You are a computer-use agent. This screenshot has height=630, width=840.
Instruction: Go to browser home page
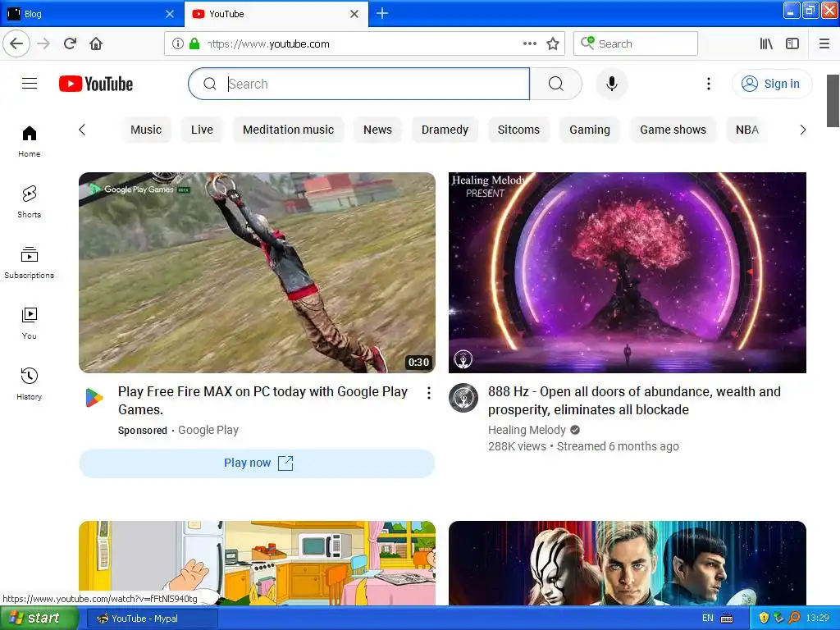coord(96,43)
